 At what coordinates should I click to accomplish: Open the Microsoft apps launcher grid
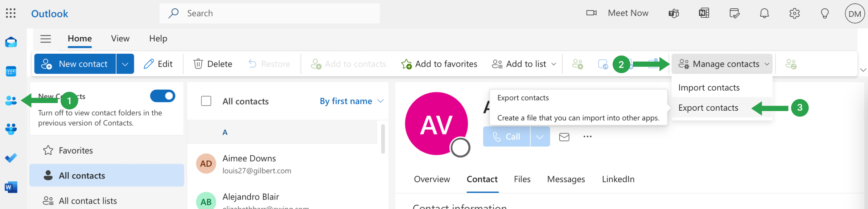[x=11, y=13]
